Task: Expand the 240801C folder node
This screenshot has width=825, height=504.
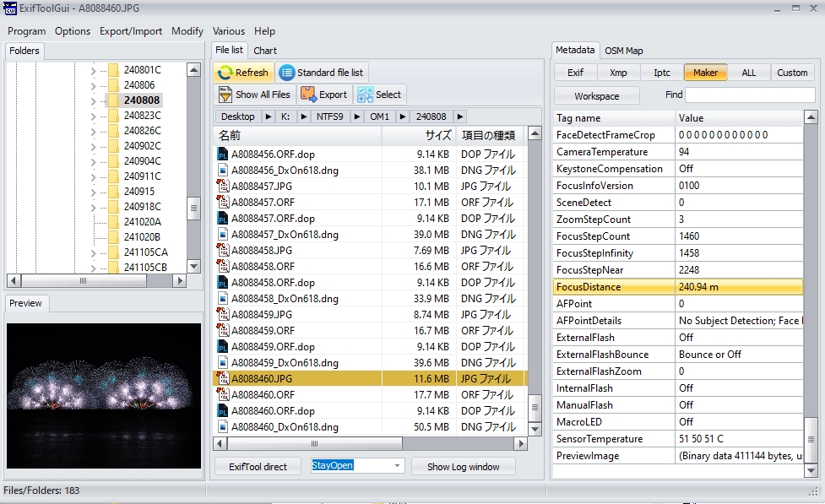Action: [93, 70]
